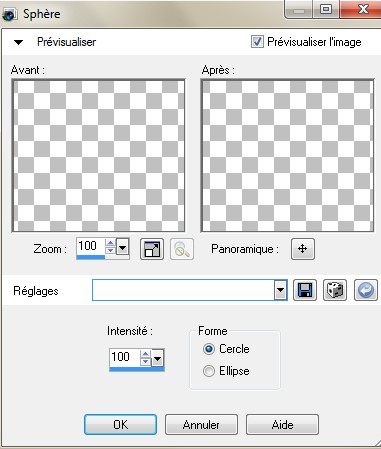Increase Intensité with the up spinner arrow

(x=145, y=354)
